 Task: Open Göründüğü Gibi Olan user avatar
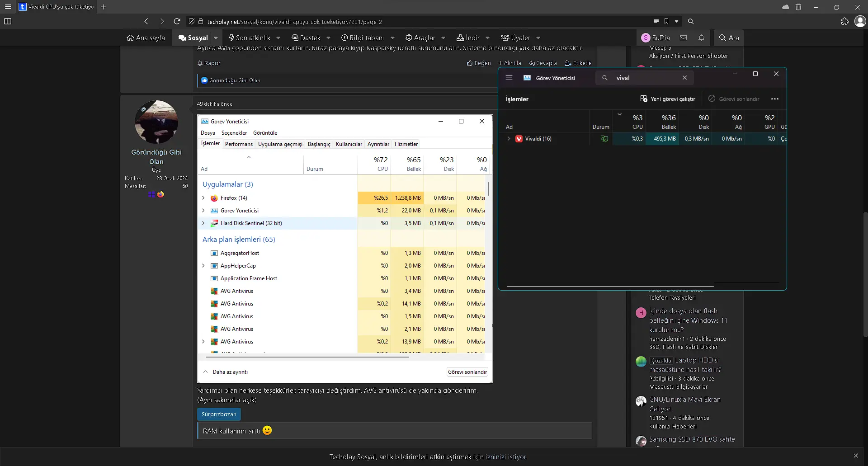click(x=156, y=122)
